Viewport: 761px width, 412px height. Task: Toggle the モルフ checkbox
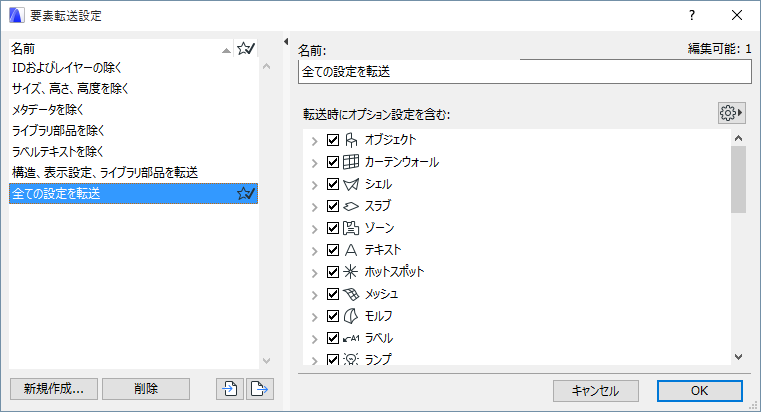(332, 316)
